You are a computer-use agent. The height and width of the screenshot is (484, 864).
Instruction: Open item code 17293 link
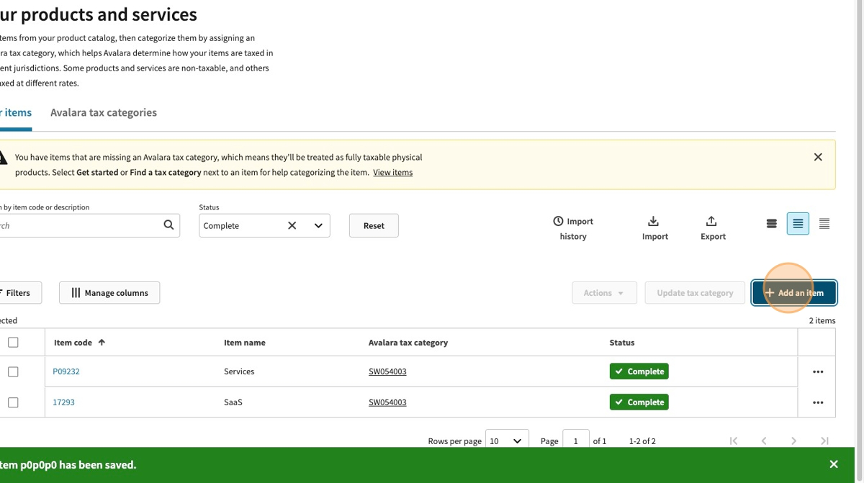pyautogui.click(x=63, y=402)
